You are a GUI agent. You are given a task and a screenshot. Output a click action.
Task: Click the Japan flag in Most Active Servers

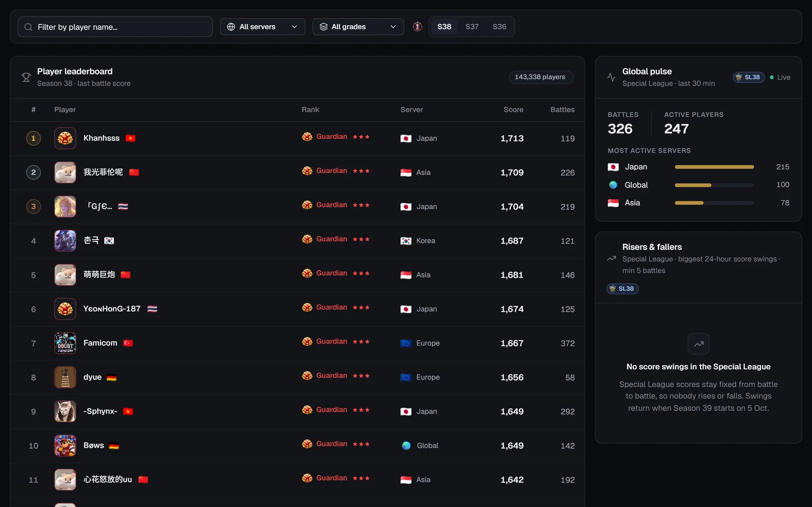pyautogui.click(x=613, y=167)
